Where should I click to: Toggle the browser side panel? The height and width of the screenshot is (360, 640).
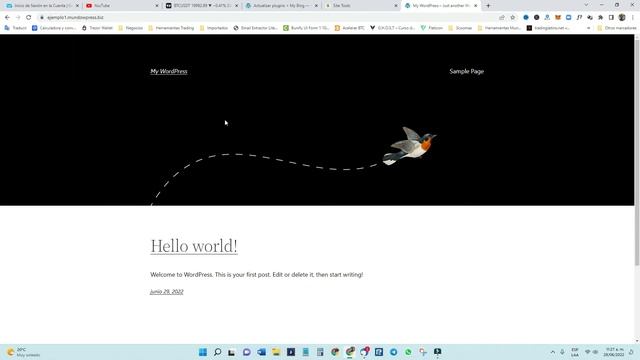611,18
